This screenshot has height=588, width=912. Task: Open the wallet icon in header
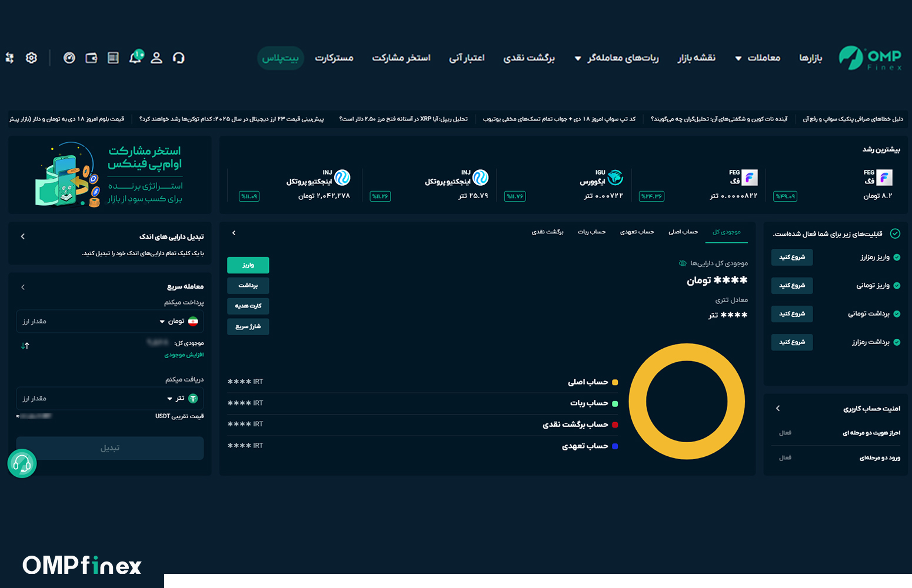pyautogui.click(x=91, y=58)
